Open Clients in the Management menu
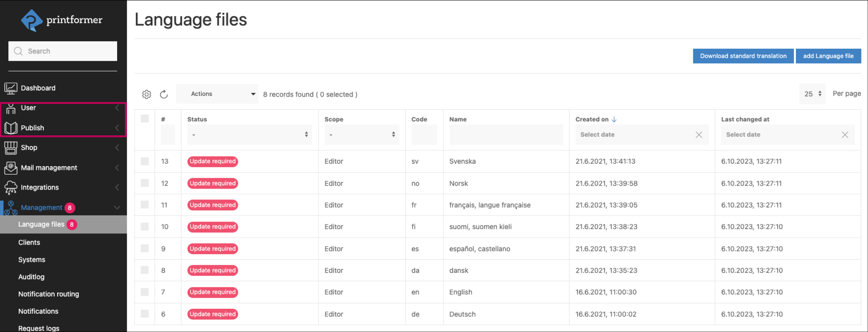The image size is (868, 332). (x=29, y=242)
